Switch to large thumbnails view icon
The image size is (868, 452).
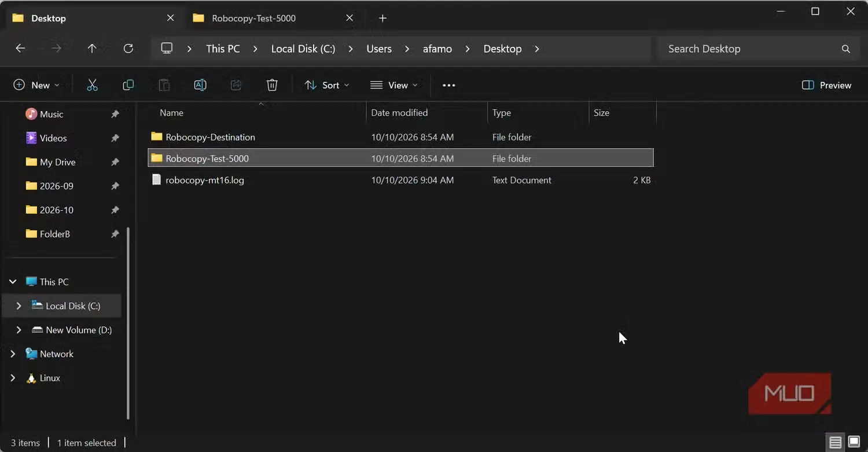point(854,443)
